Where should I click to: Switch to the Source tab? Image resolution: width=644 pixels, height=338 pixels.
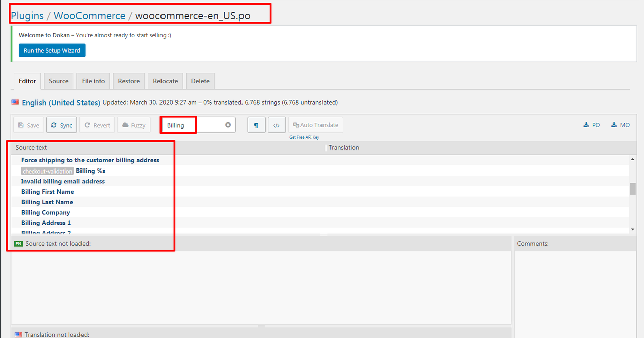(x=59, y=81)
